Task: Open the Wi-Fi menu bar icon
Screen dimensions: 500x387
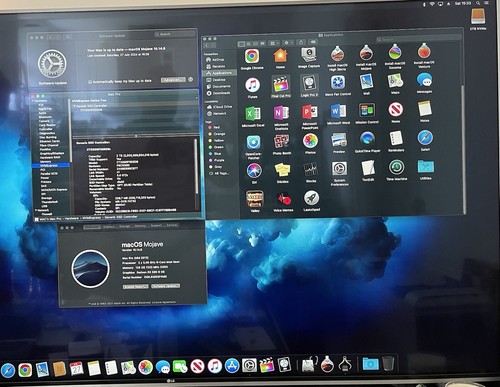Action: pyautogui.click(x=432, y=4)
